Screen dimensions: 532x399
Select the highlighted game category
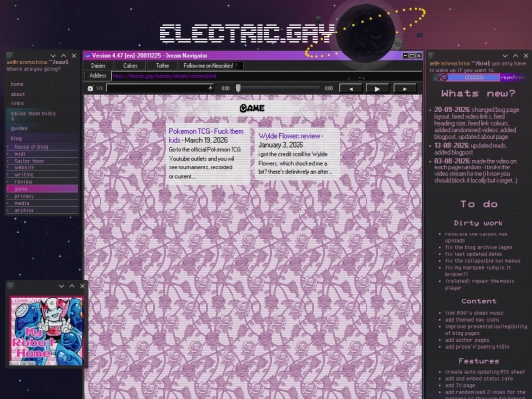(41, 189)
